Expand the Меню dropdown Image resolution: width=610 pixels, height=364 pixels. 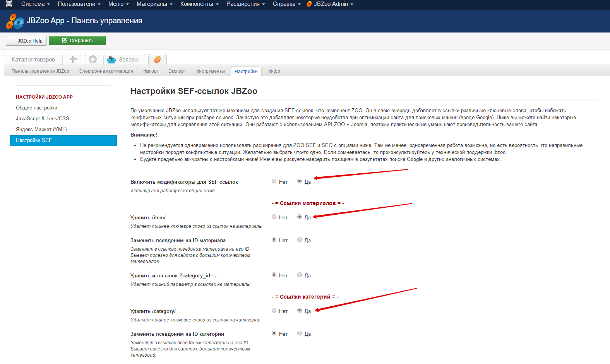[x=118, y=4]
